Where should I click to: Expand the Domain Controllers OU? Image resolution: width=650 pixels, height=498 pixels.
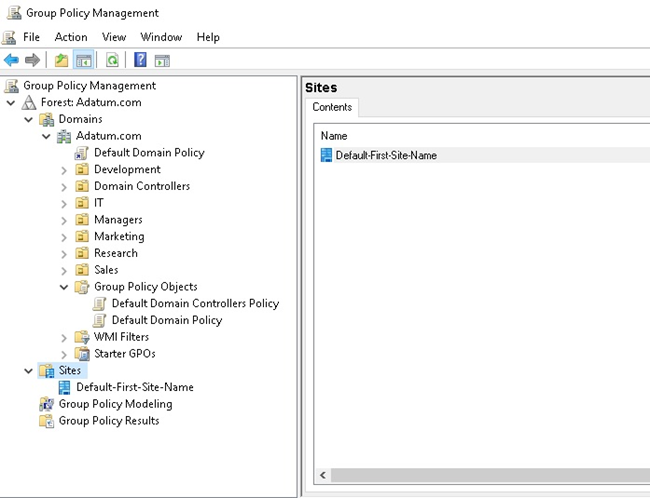tap(64, 187)
